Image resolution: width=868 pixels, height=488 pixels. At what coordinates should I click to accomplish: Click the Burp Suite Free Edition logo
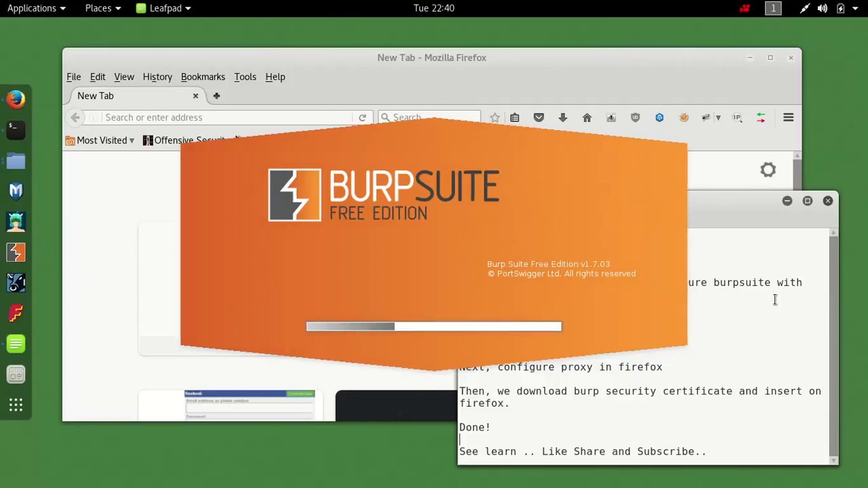coord(384,195)
